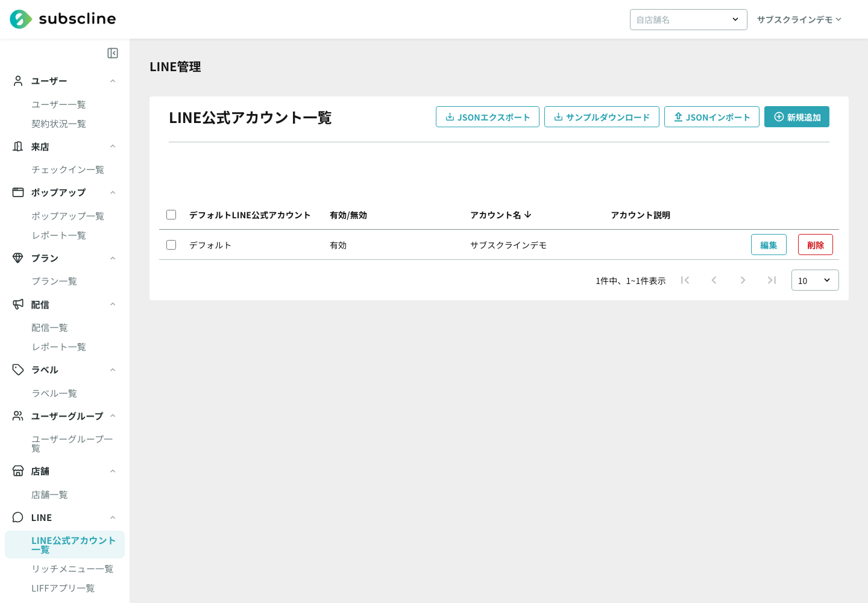Open the 自店舗名 store dropdown

[x=688, y=19]
